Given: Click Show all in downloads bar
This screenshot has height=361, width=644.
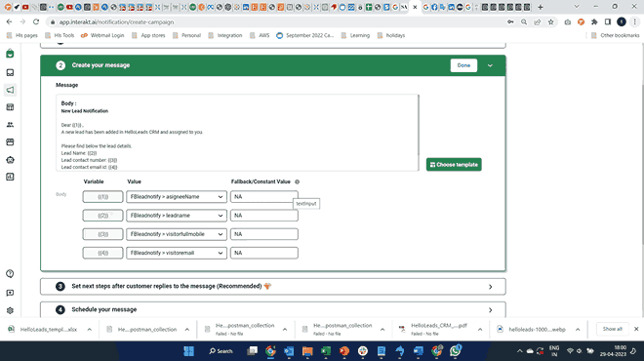Looking at the screenshot, I should (x=613, y=329).
